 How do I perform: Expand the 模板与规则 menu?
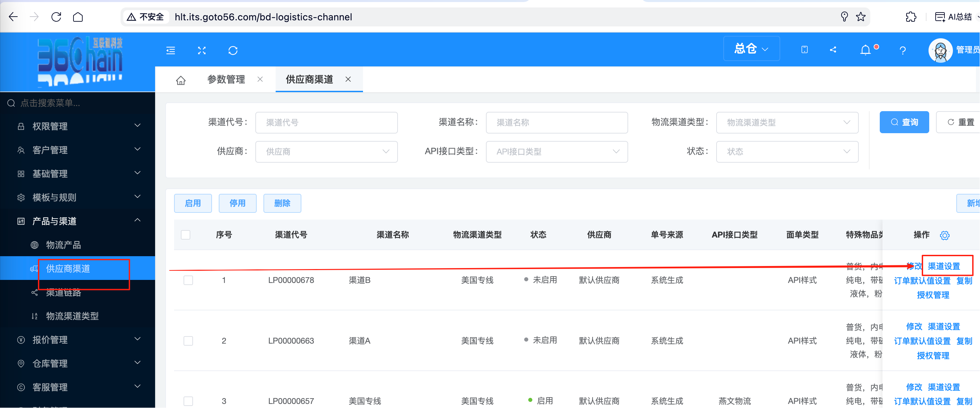coord(78,197)
